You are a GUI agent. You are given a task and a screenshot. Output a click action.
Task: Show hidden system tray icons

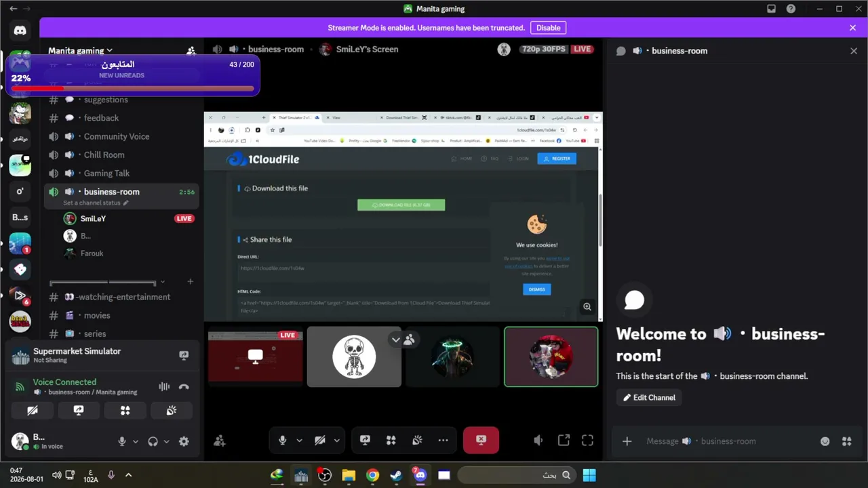(x=128, y=475)
